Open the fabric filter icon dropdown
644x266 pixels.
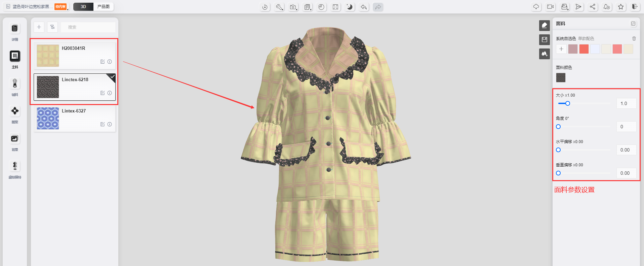tap(52, 27)
